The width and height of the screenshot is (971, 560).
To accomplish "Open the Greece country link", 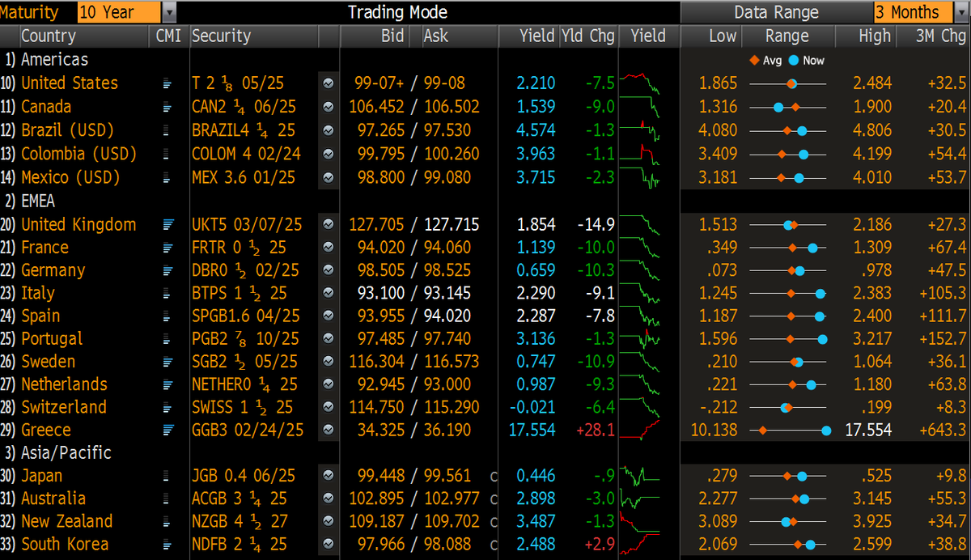I will click(46, 430).
